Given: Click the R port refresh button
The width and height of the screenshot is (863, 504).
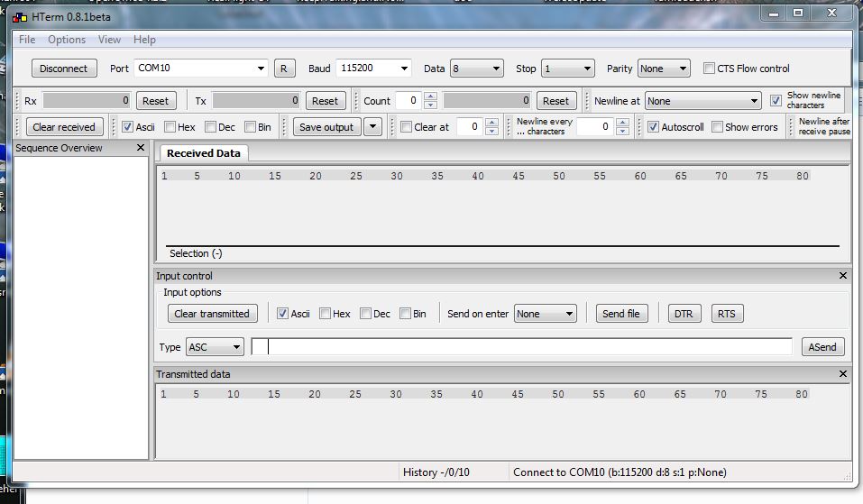Looking at the screenshot, I should (284, 69).
